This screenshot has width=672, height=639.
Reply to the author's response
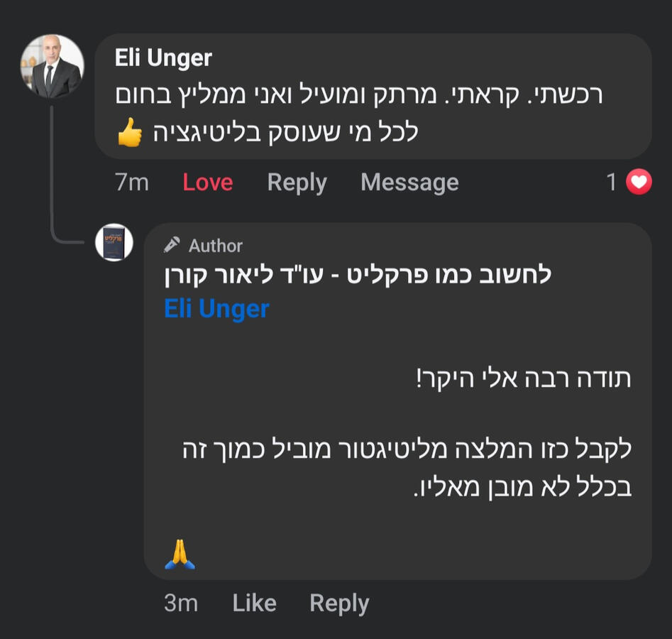pos(339,603)
